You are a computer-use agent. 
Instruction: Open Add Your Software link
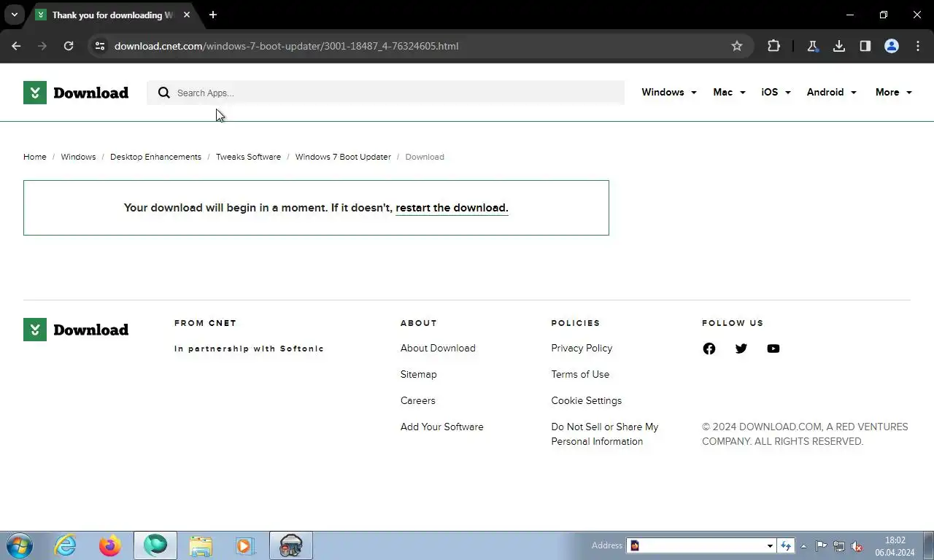441,427
